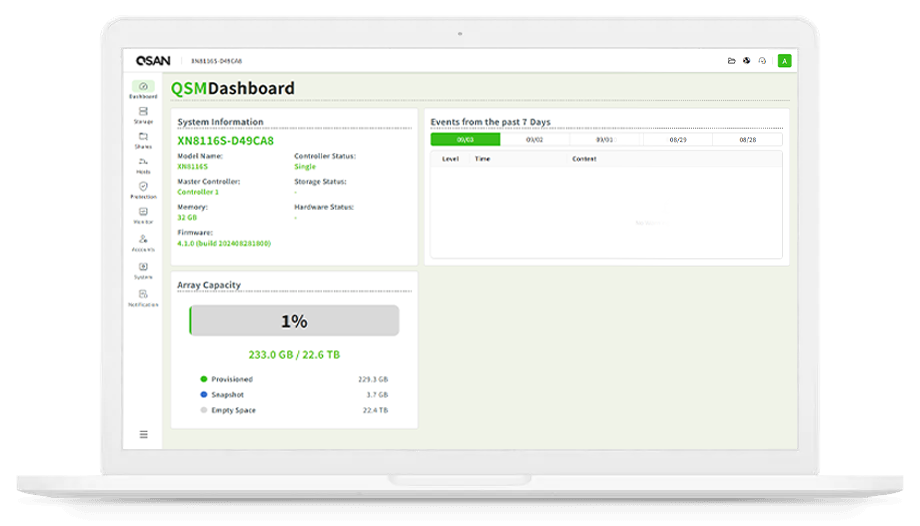
Task: Open the System sidebar section
Action: pos(143,271)
